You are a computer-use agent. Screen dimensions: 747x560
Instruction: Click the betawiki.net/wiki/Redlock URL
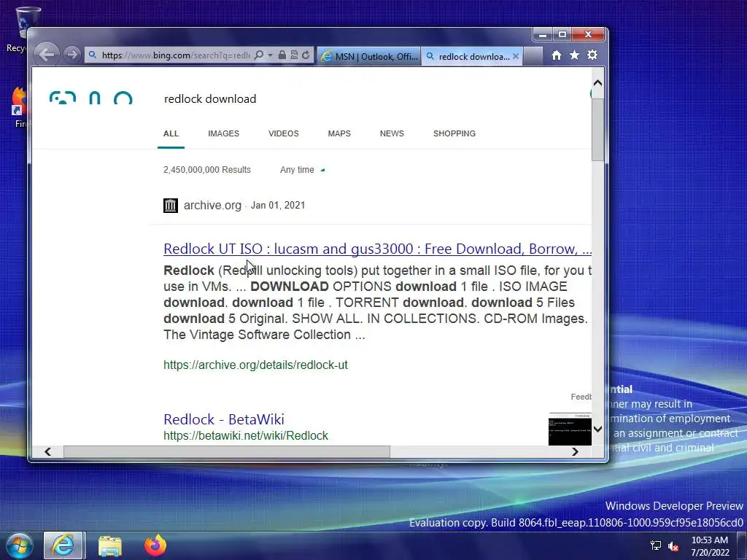click(x=246, y=435)
